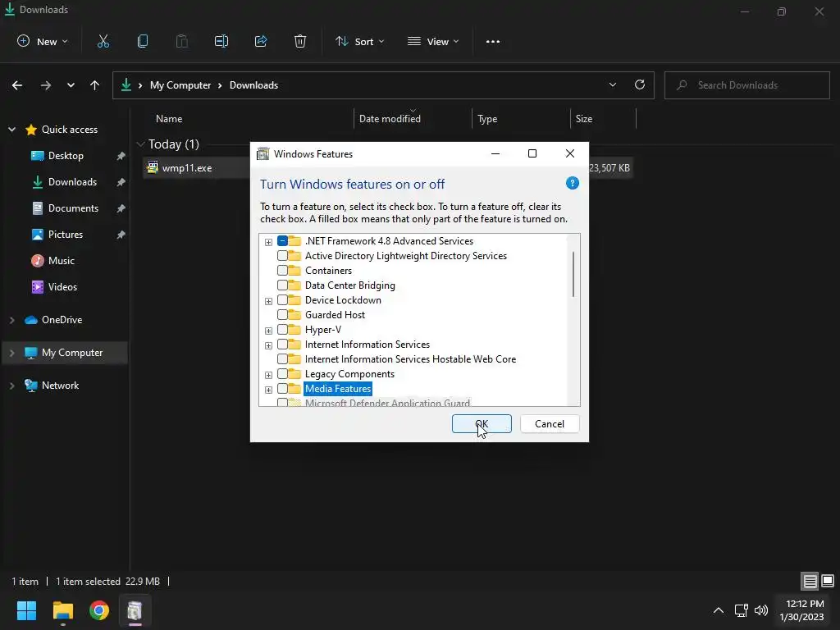The image size is (840, 630).
Task: Go forward with the right arrow
Action: pyautogui.click(x=46, y=85)
